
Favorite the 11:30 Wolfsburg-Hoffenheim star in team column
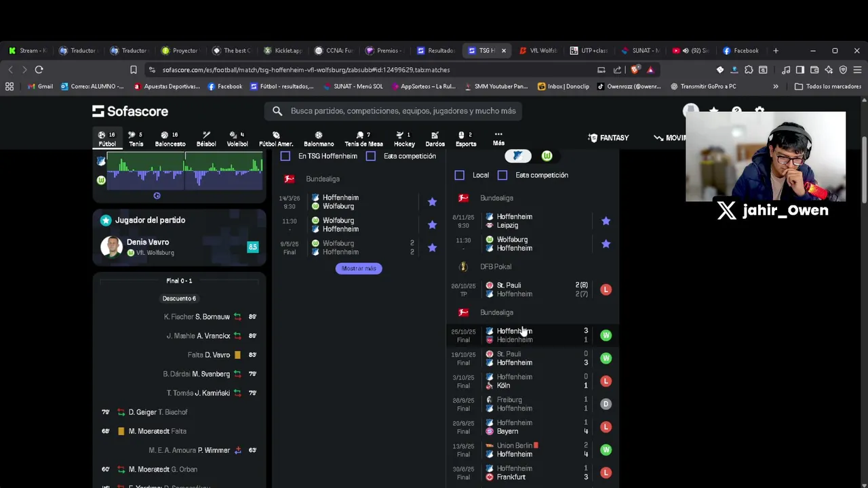606,244
